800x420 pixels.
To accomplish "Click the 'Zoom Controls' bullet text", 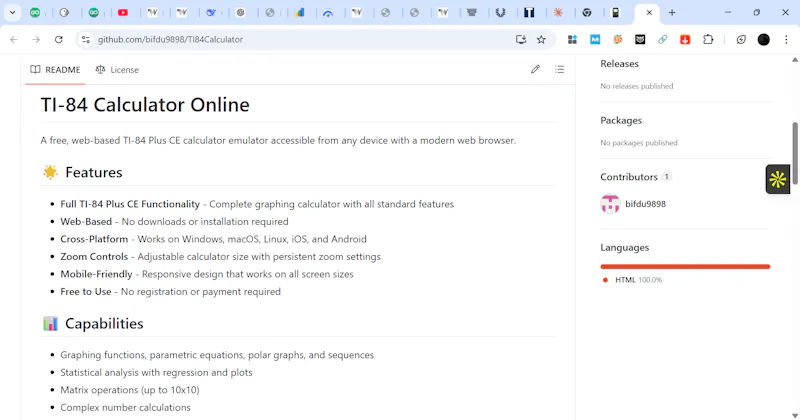I will [x=94, y=257].
